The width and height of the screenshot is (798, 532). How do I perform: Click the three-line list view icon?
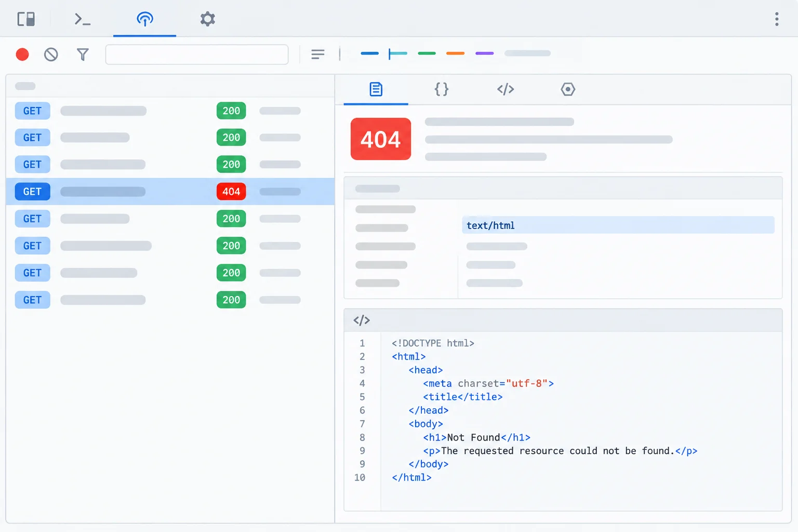click(x=318, y=55)
